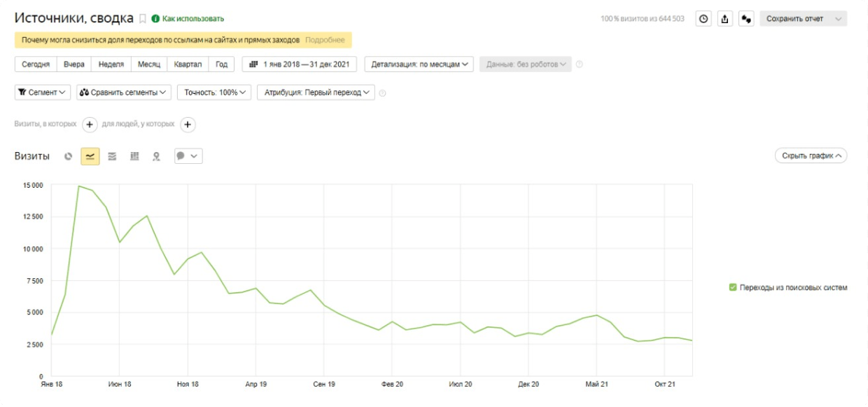
Task: Expand the 'Атрибуция: Первый переход' dropdown
Action: click(316, 92)
